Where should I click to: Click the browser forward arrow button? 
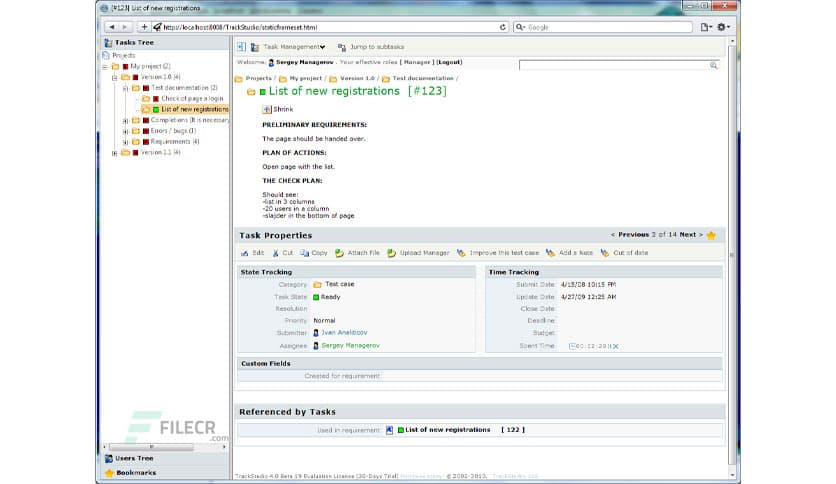pos(125,27)
